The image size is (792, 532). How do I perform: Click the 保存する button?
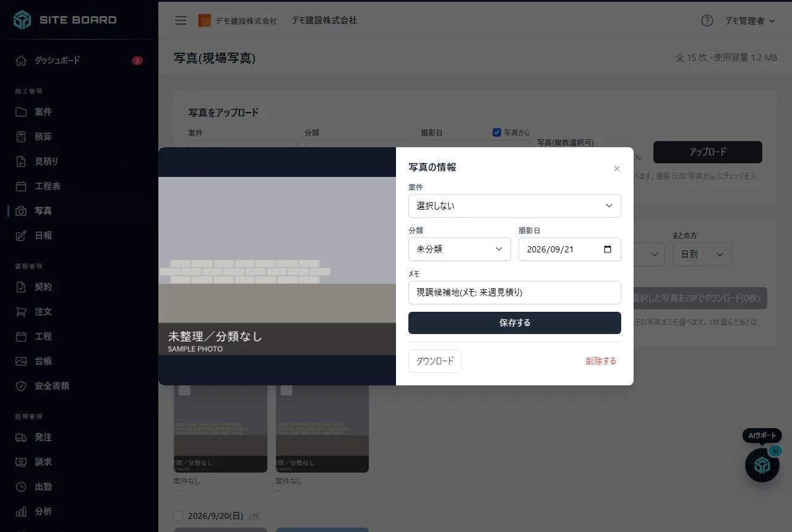pyautogui.click(x=515, y=323)
